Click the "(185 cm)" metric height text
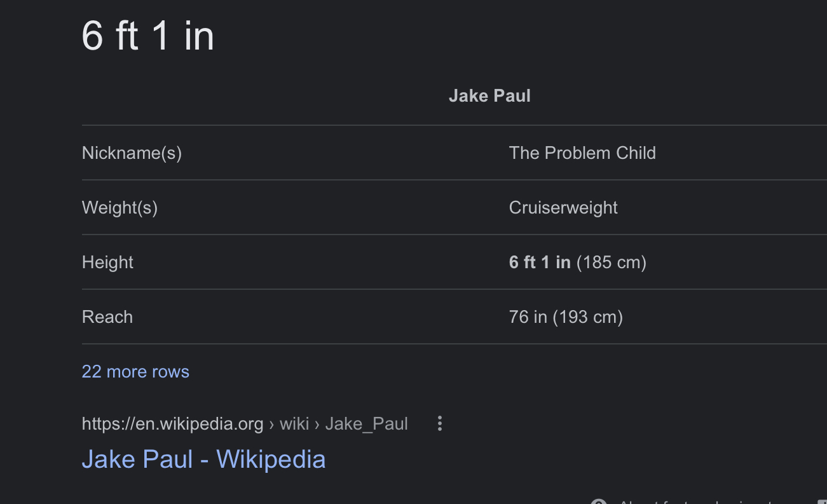The height and width of the screenshot is (504, 827). pos(611,262)
